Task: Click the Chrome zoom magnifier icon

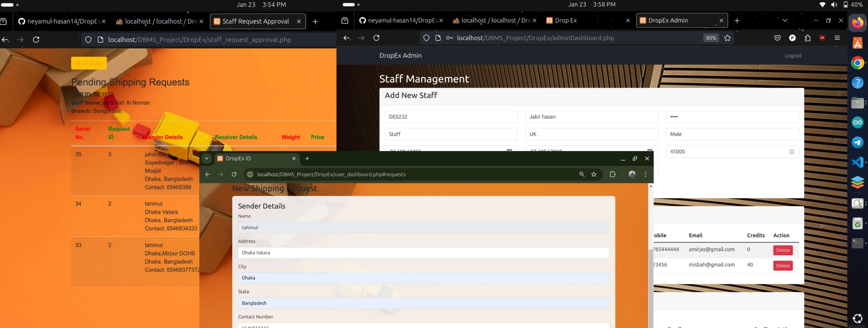Action: [582, 174]
